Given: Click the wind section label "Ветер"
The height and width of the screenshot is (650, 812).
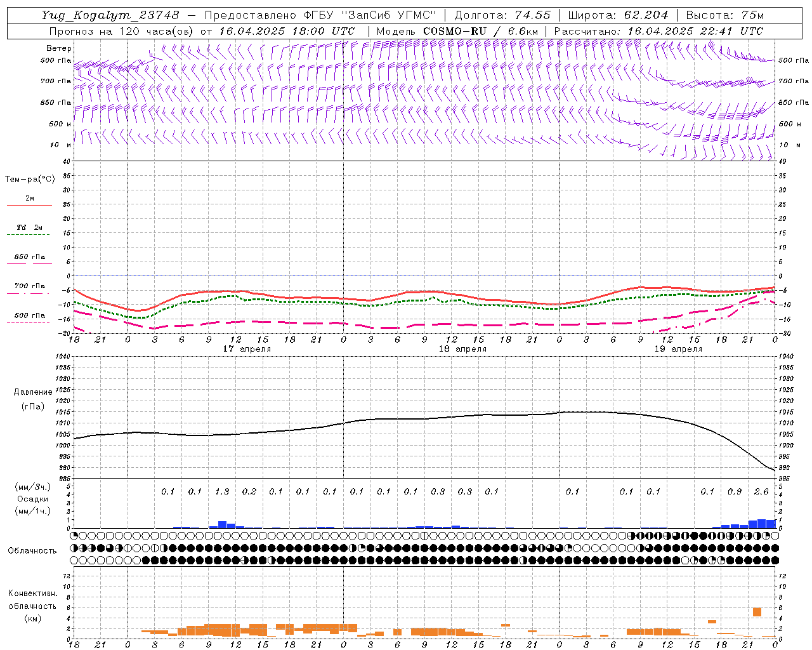Looking at the screenshot, I should coord(59,48).
